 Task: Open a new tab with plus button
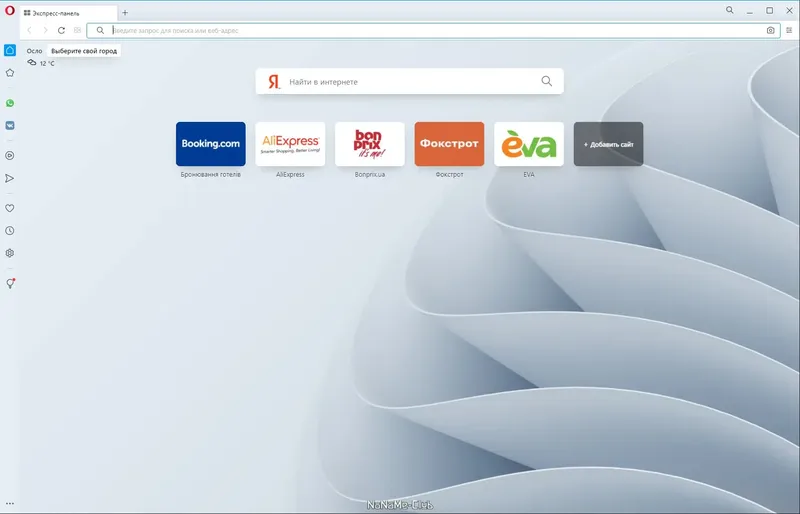(x=125, y=13)
